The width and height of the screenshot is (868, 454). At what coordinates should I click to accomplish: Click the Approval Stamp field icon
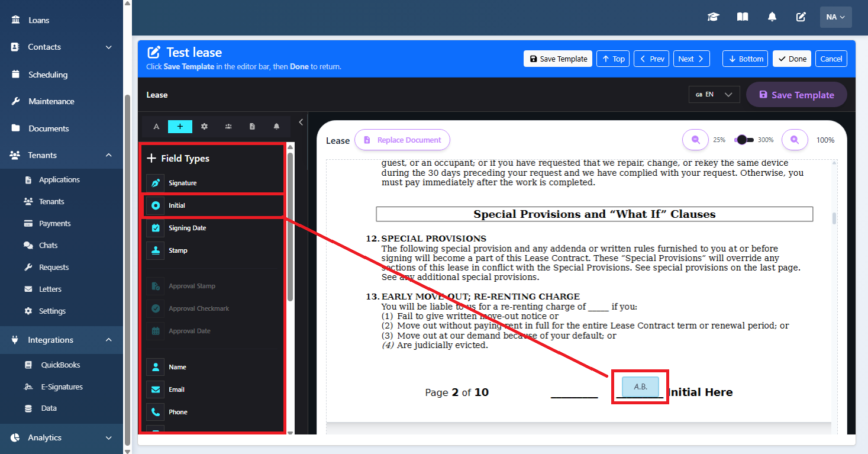(x=156, y=286)
